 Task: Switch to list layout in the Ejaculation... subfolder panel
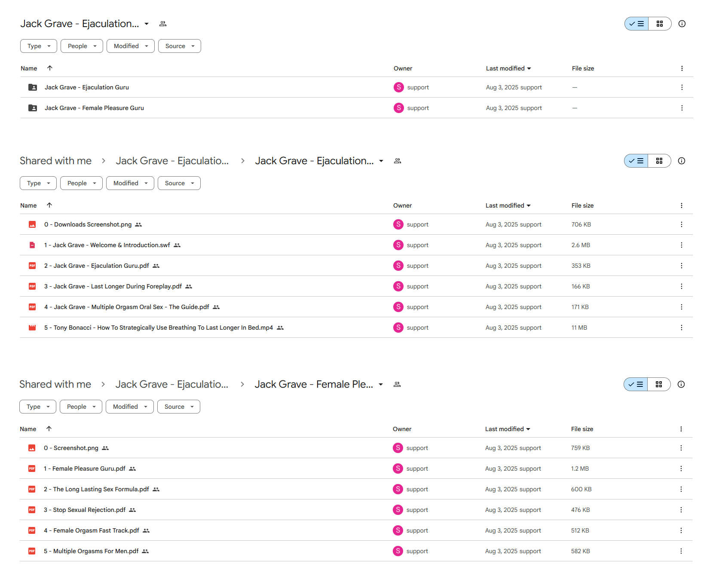(x=636, y=161)
